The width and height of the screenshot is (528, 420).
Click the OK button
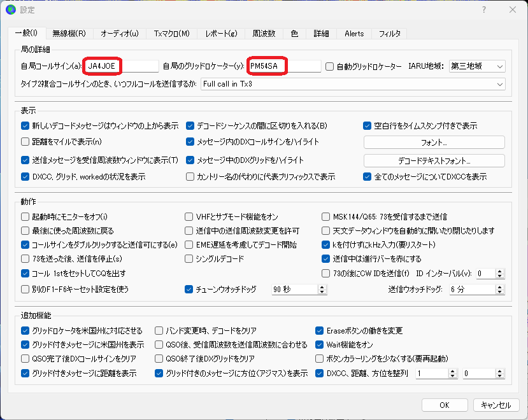[445, 405]
